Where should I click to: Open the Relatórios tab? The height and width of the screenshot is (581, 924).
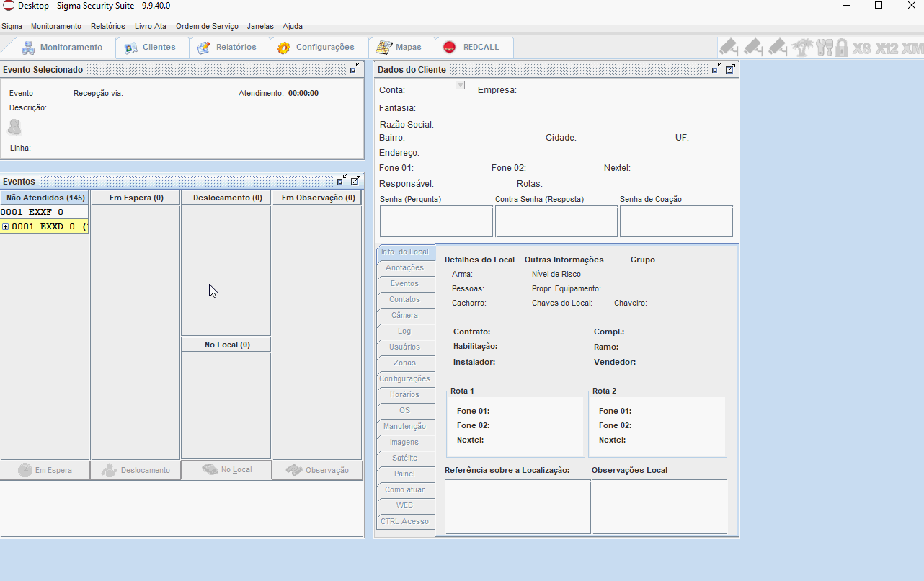click(x=228, y=48)
